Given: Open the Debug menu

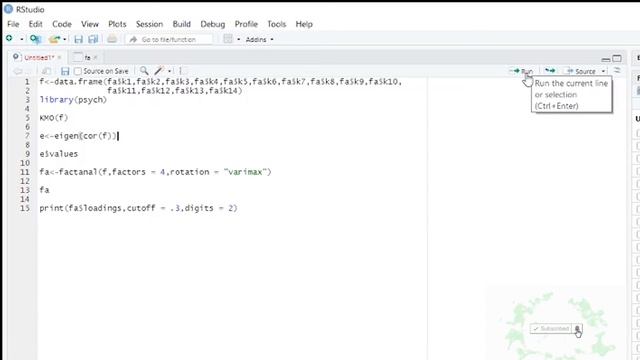Looking at the screenshot, I should (213, 24).
